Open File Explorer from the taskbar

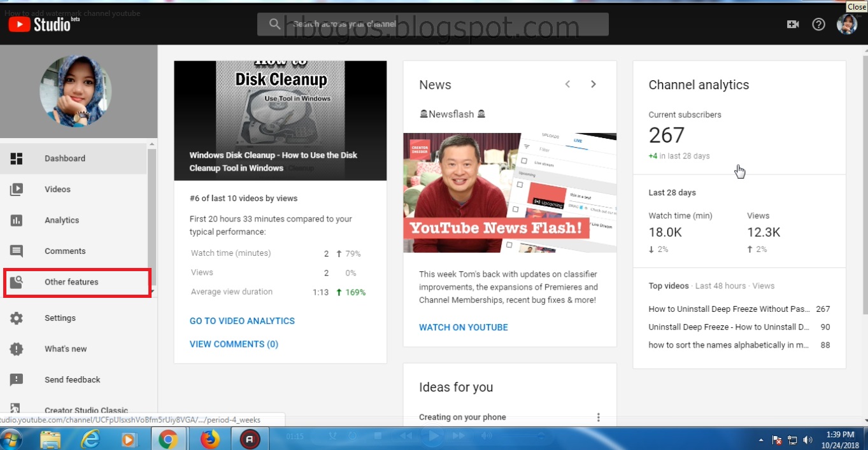(50, 439)
